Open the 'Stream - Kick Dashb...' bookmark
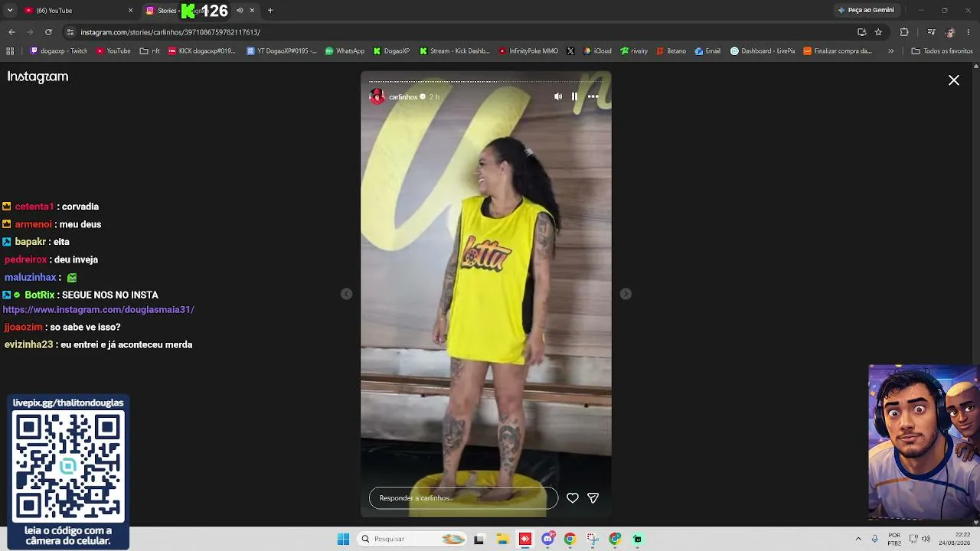980x551 pixels. (455, 51)
